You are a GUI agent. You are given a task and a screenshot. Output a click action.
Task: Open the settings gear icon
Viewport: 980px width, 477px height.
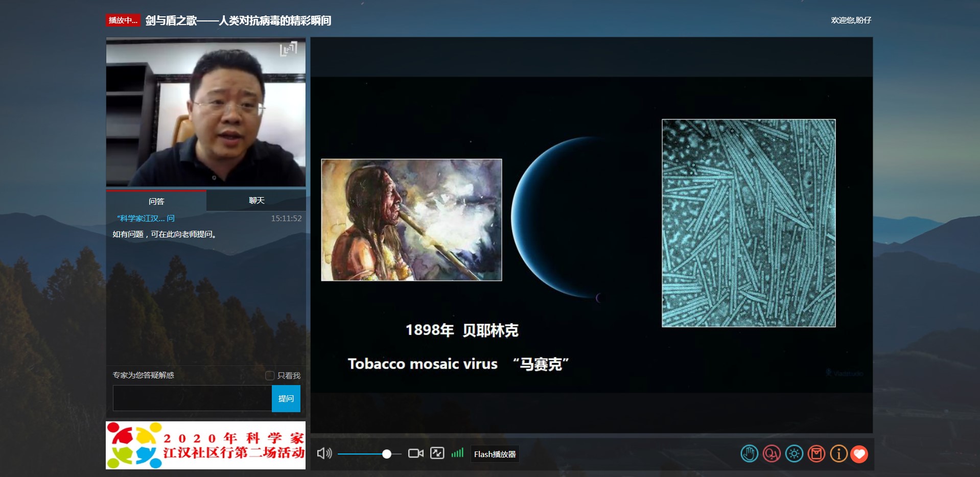(794, 454)
